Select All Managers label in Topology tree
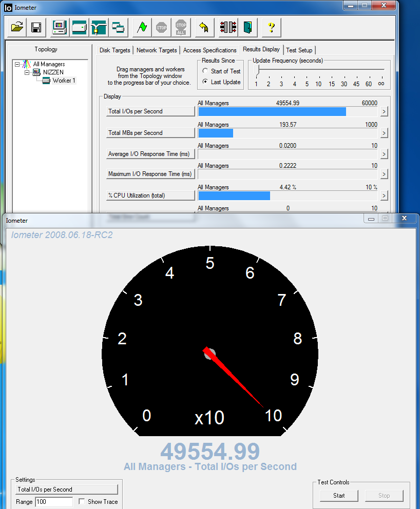The image size is (420, 509). [49, 64]
